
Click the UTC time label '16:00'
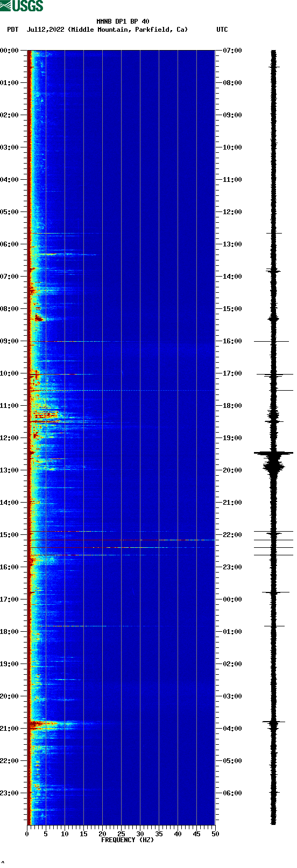[232, 341]
